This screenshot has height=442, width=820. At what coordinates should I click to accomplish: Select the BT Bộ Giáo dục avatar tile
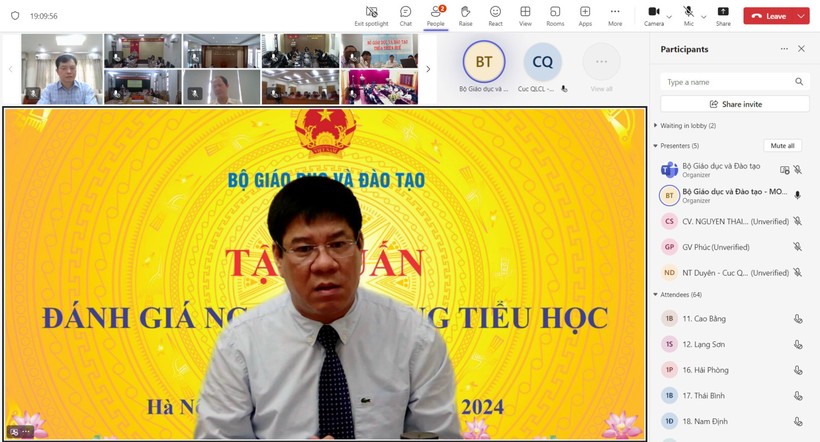coord(484,62)
